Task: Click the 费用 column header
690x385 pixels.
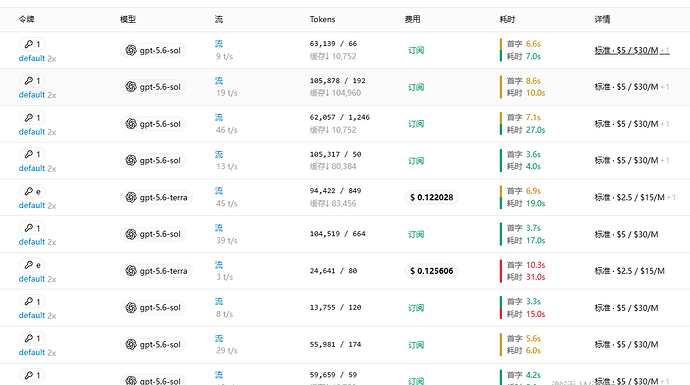Action: [x=412, y=19]
